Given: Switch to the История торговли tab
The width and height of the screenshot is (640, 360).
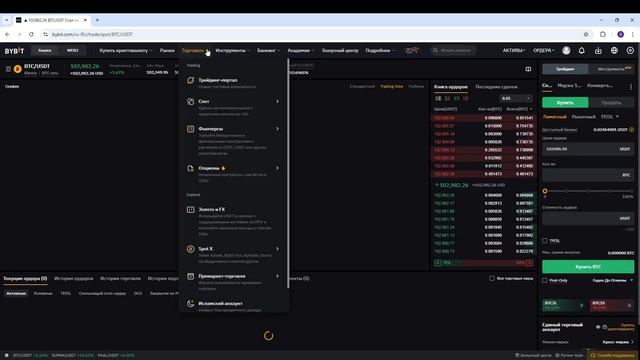Looking at the screenshot, I should click(x=120, y=278).
